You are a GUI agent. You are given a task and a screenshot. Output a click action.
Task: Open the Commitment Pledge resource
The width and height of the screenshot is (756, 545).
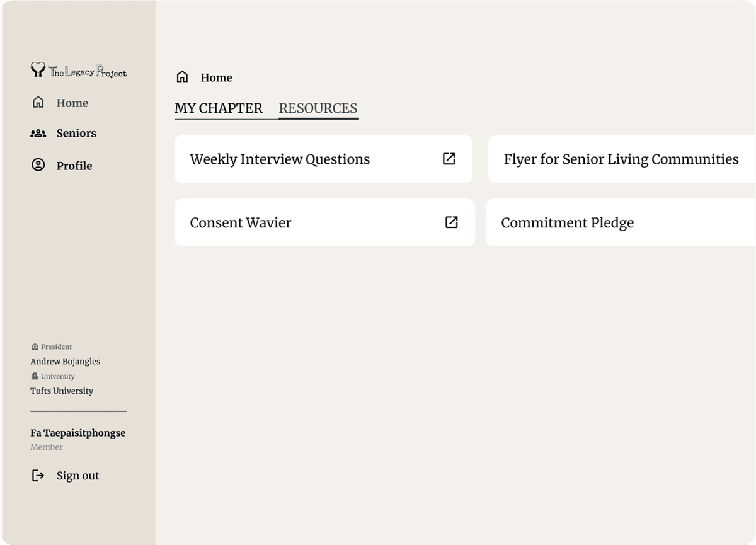click(568, 223)
